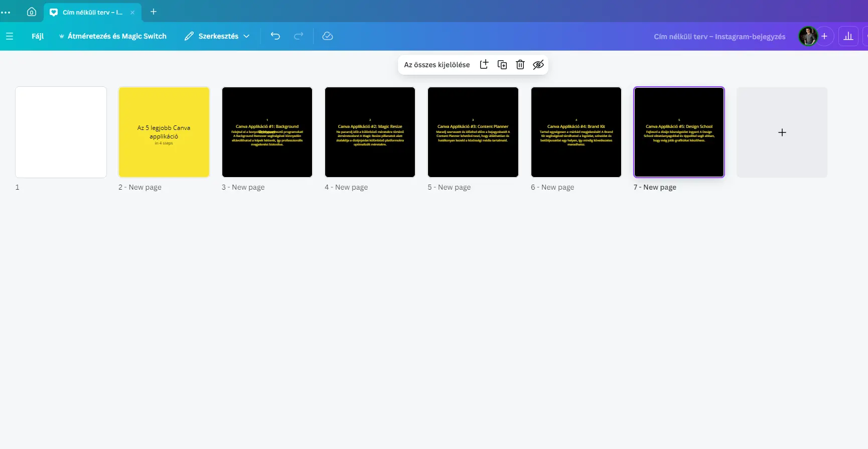Open the analytics chart icon
868x449 pixels.
(x=848, y=36)
